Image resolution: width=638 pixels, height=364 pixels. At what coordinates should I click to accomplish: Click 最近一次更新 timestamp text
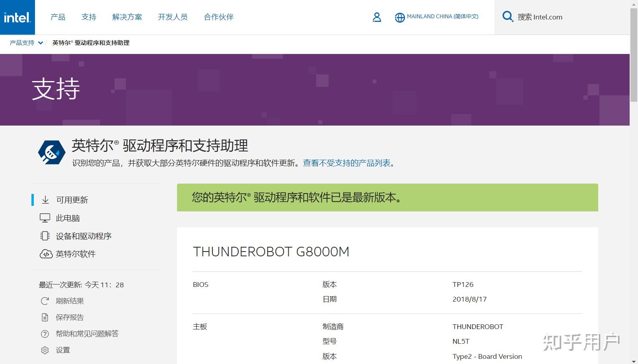pos(81,285)
